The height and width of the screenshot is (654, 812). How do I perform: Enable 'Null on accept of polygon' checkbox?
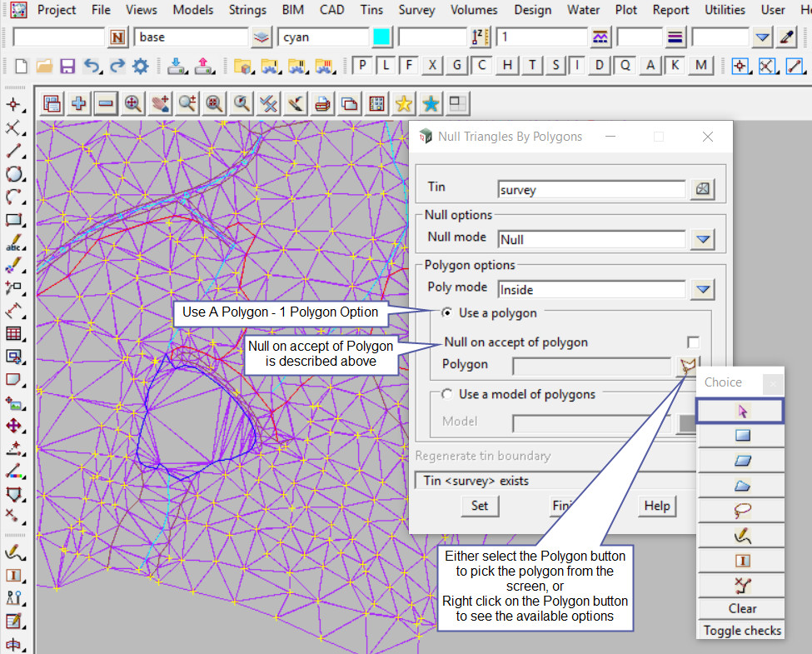pos(693,342)
